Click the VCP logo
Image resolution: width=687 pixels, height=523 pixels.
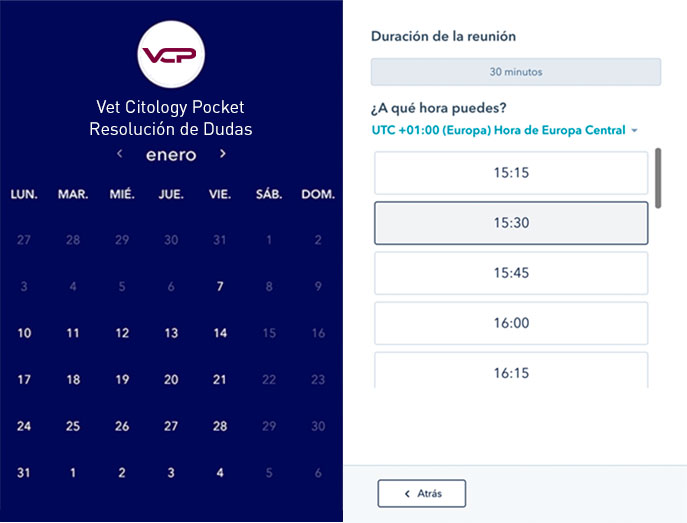(x=171, y=54)
